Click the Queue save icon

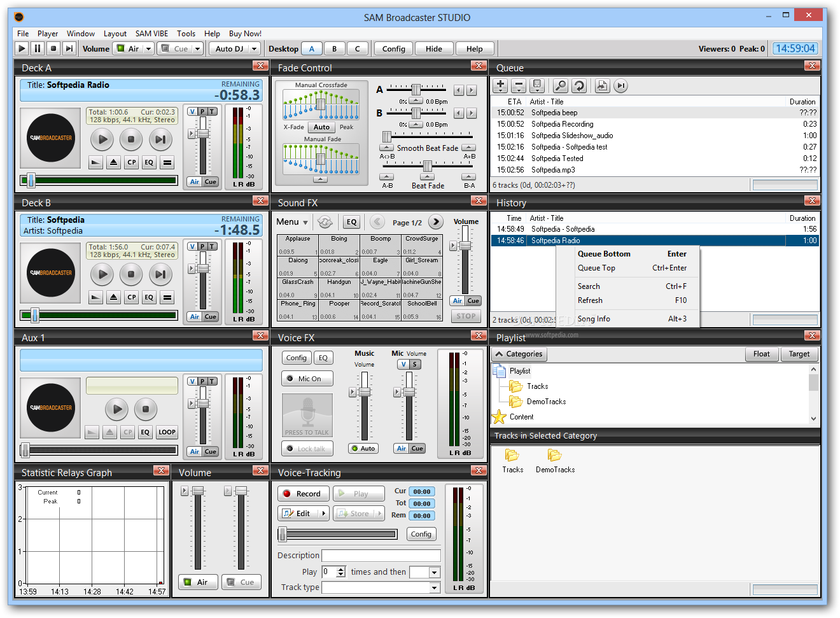coord(537,85)
